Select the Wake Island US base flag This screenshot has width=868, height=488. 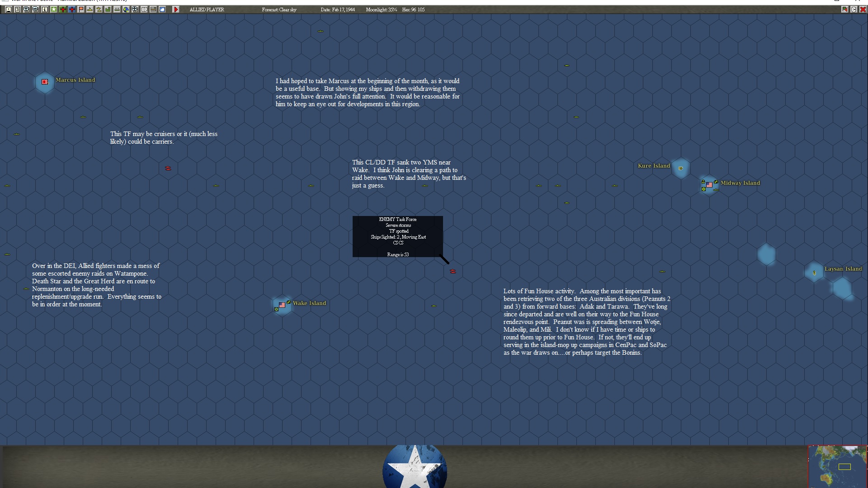(282, 305)
